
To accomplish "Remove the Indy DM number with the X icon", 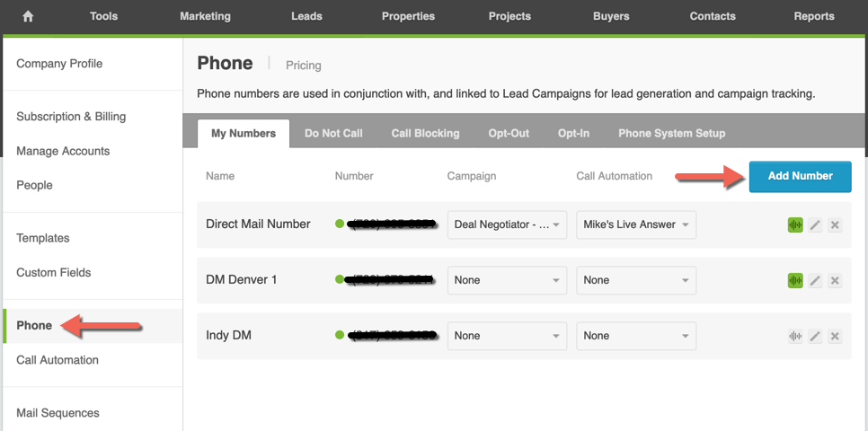I will 836,336.
